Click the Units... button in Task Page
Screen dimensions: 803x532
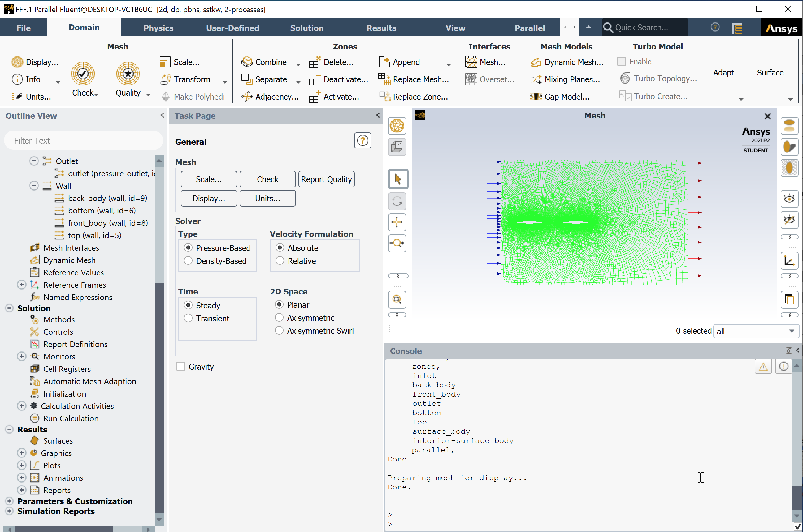tap(267, 199)
